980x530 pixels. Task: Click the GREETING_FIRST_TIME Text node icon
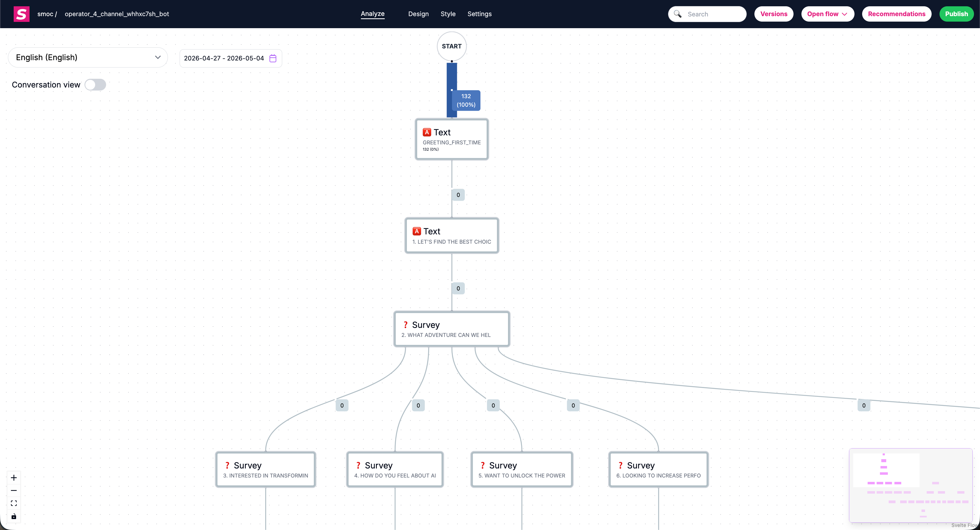tap(427, 132)
